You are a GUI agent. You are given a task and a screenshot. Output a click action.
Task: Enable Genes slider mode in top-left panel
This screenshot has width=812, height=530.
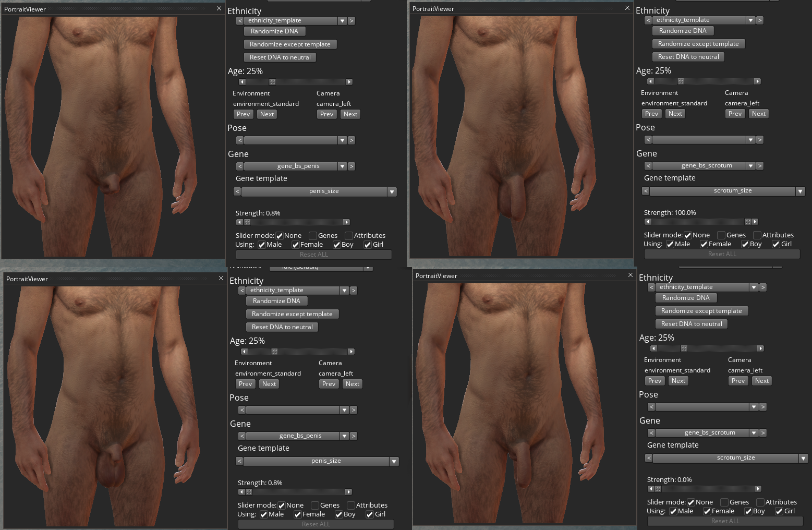[313, 236]
